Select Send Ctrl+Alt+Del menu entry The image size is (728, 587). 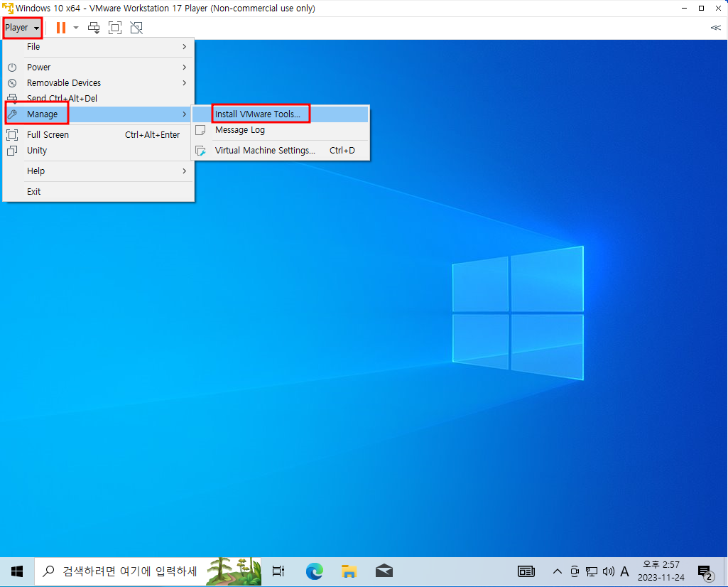[99, 99]
